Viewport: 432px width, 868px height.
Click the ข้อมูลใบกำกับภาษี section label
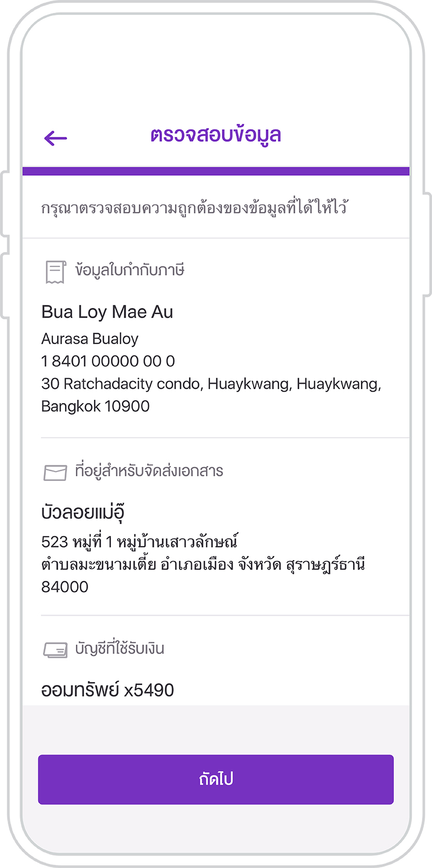click(x=130, y=270)
